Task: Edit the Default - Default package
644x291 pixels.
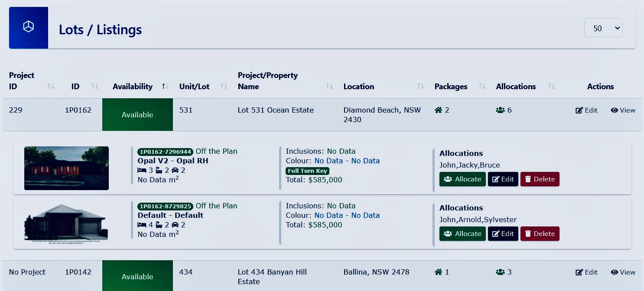Action: coord(503,234)
